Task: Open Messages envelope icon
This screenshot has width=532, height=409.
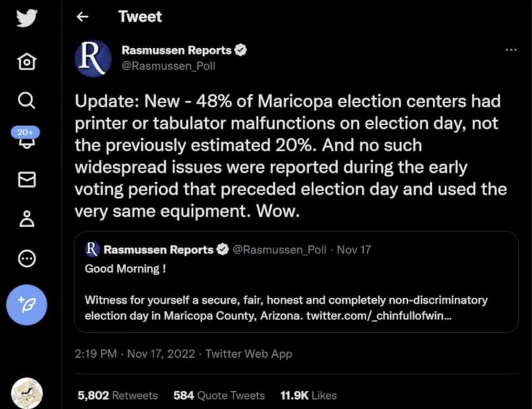Action: pos(26,179)
